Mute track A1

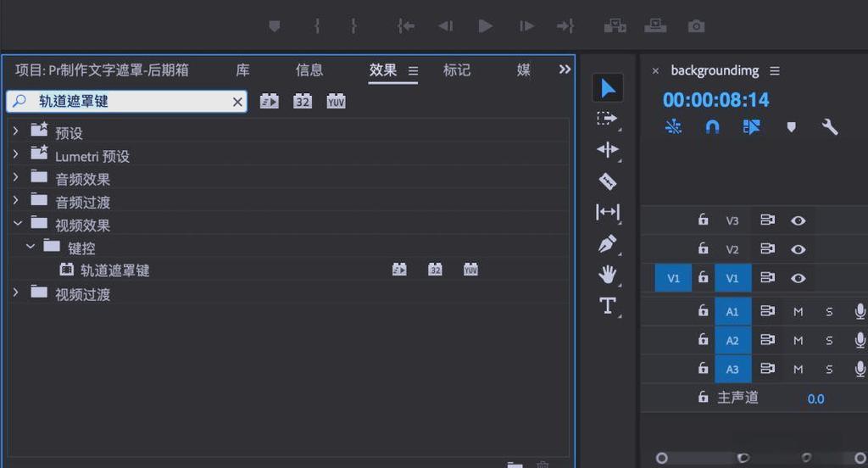[798, 312]
